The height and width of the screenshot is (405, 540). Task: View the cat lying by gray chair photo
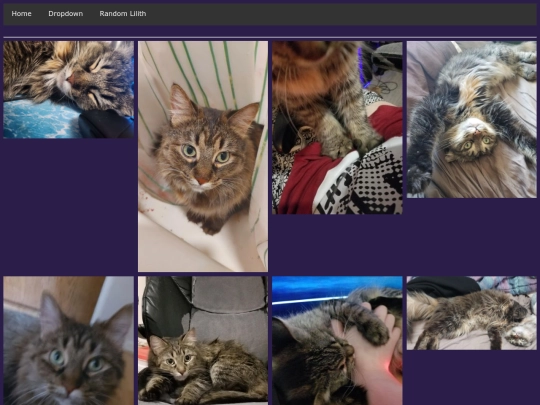pos(203,340)
